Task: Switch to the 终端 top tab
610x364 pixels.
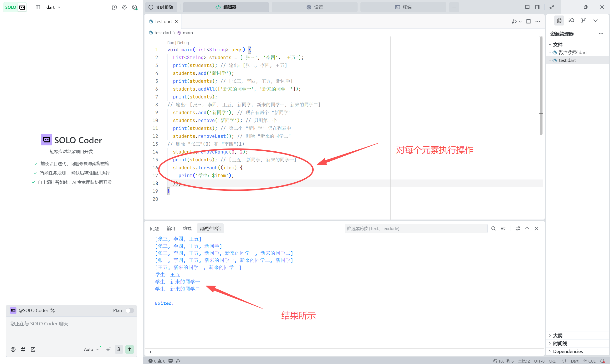Action: 403,7
